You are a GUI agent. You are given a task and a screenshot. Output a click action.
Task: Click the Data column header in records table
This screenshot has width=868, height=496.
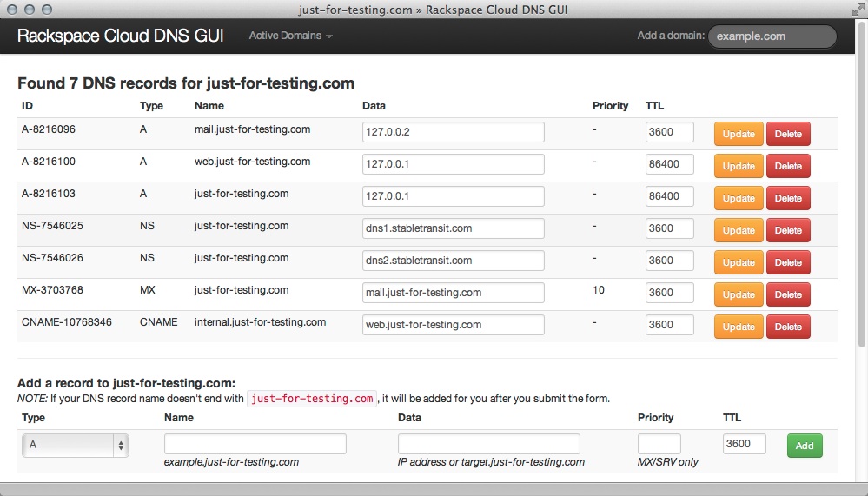coord(374,106)
